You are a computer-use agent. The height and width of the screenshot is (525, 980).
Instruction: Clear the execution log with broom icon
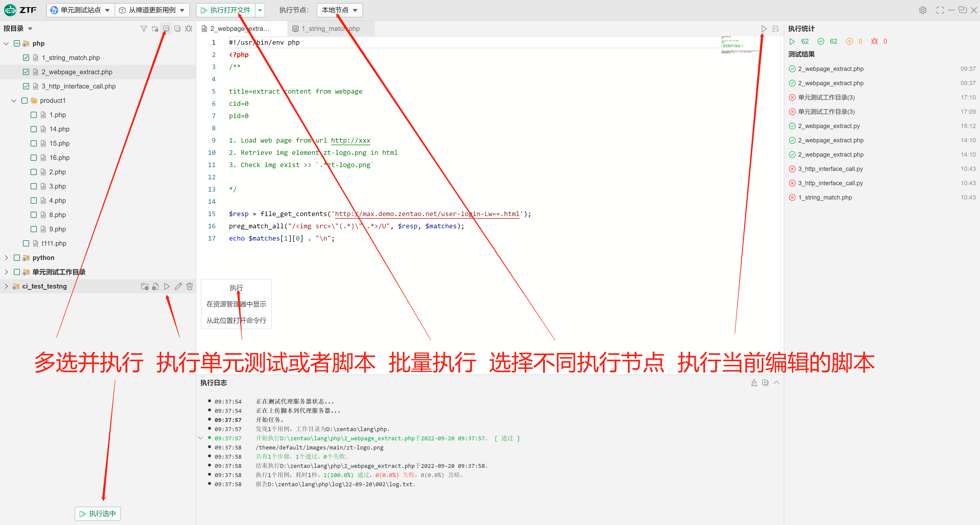(x=754, y=383)
